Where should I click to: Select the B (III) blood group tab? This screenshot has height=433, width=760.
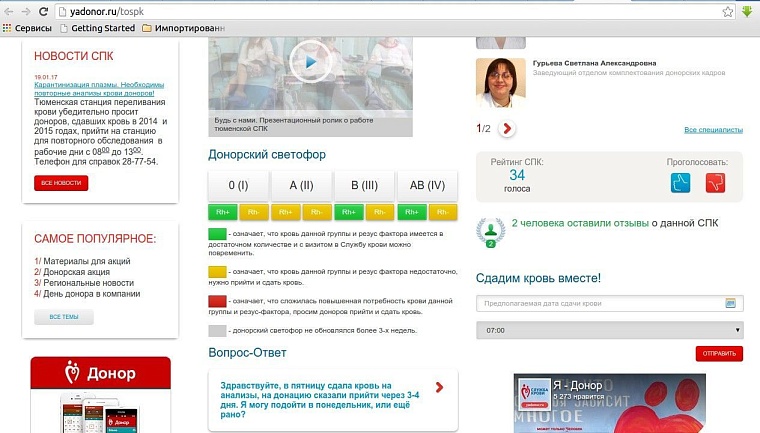point(364,185)
